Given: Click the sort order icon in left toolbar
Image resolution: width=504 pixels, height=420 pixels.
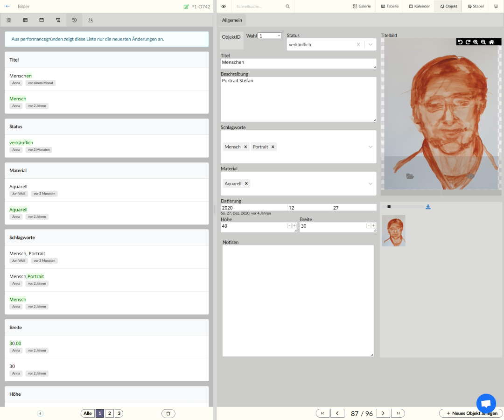Looking at the screenshot, I should (91, 20).
